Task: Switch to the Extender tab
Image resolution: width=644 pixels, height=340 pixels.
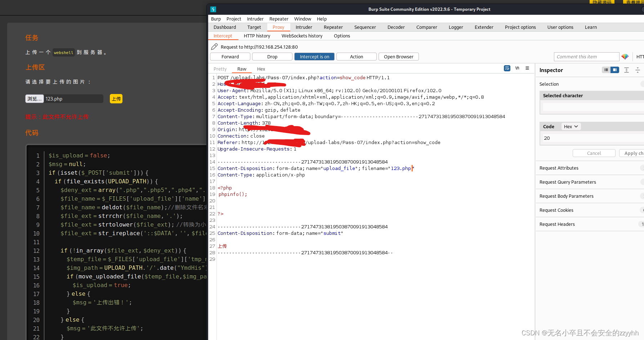Action: 484,27
